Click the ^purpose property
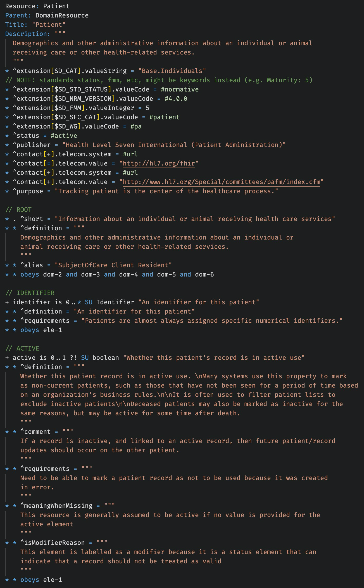Viewport: 364px width, 588px height. [x=28, y=191]
